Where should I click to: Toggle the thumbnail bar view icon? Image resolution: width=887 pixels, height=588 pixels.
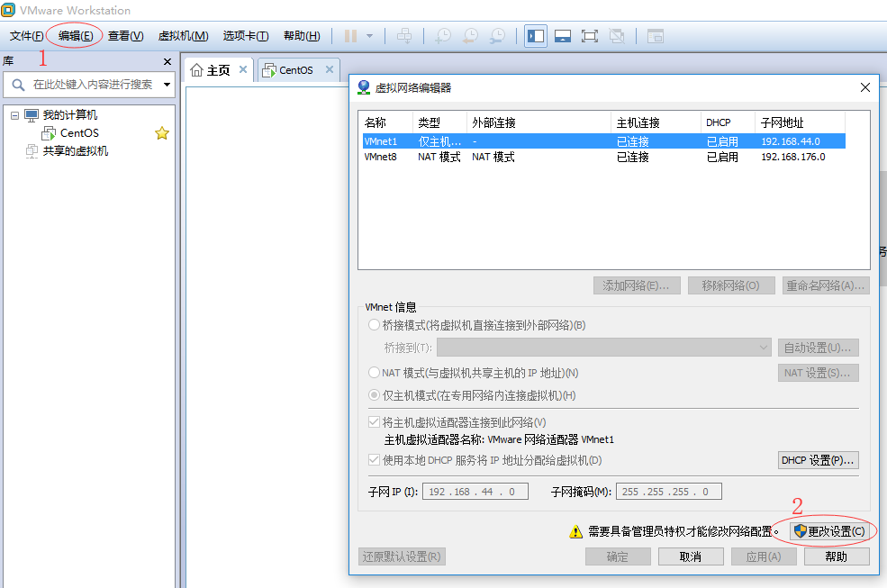point(562,36)
